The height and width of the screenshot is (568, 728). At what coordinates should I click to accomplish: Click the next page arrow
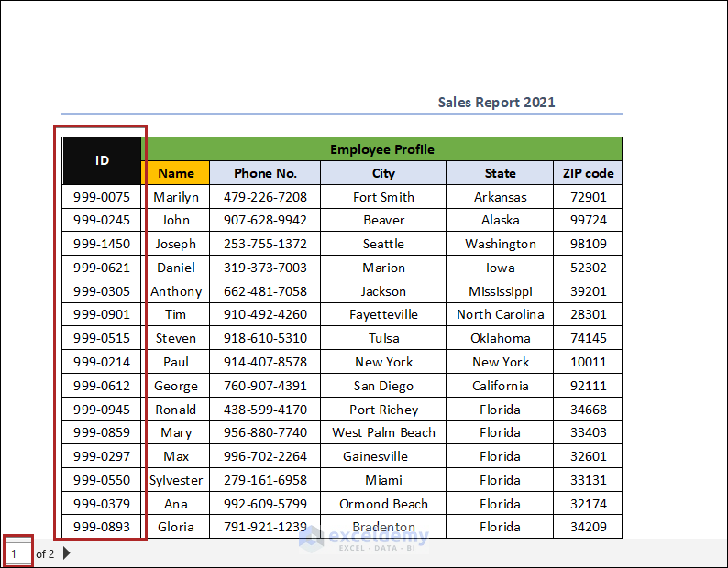tap(66, 552)
